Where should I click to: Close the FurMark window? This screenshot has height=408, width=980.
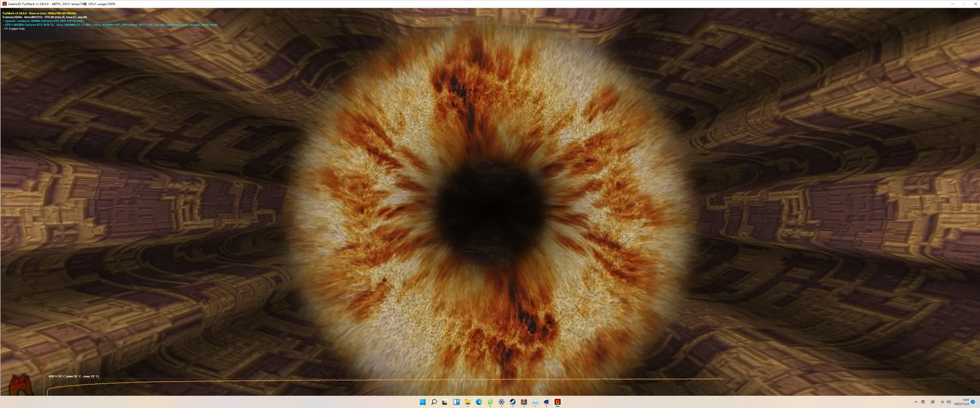pos(975,4)
